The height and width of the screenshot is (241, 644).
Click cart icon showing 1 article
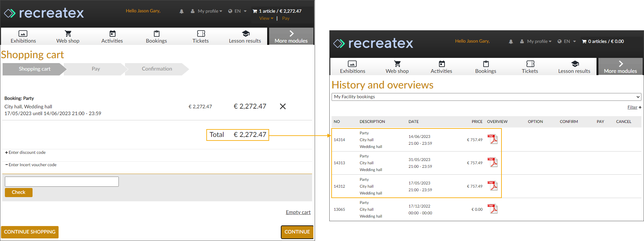(x=255, y=11)
